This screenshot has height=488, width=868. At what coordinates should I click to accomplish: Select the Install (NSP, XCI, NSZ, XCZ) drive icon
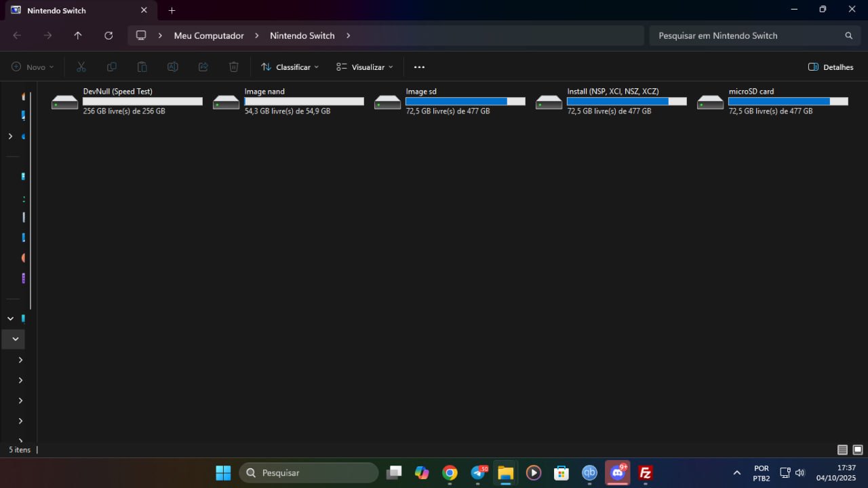(549, 102)
